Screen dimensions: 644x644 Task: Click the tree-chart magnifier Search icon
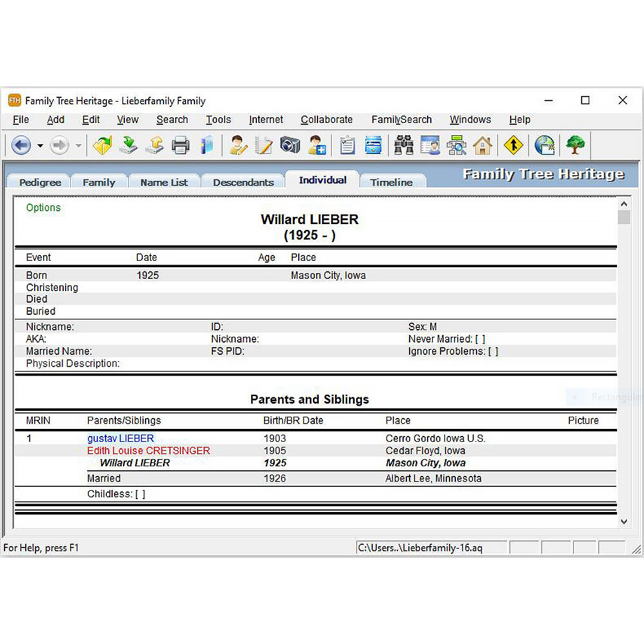click(x=457, y=145)
